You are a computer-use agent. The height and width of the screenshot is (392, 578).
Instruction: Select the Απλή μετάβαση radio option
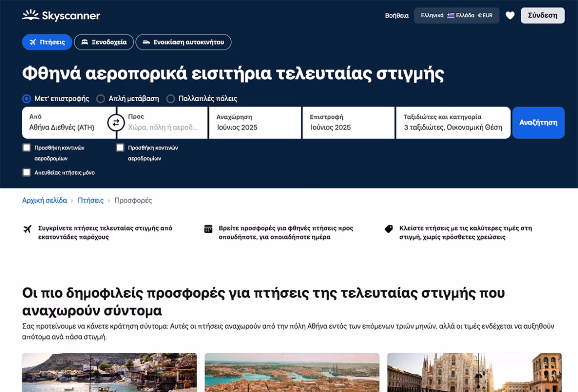(101, 99)
